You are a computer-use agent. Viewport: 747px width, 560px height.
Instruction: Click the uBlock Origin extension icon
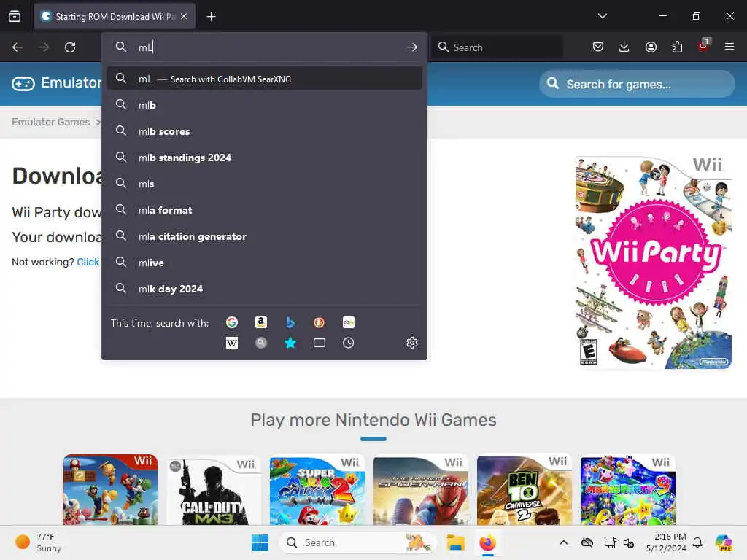tap(703, 46)
